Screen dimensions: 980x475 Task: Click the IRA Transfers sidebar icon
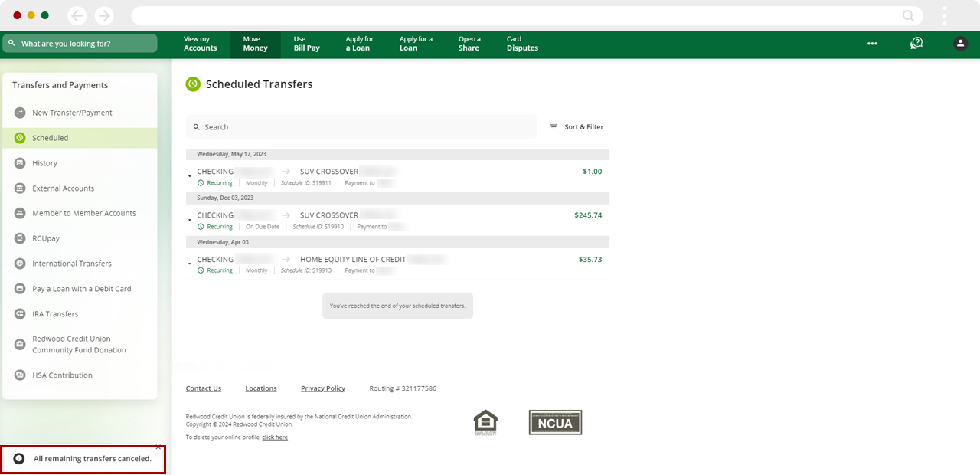(19, 314)
